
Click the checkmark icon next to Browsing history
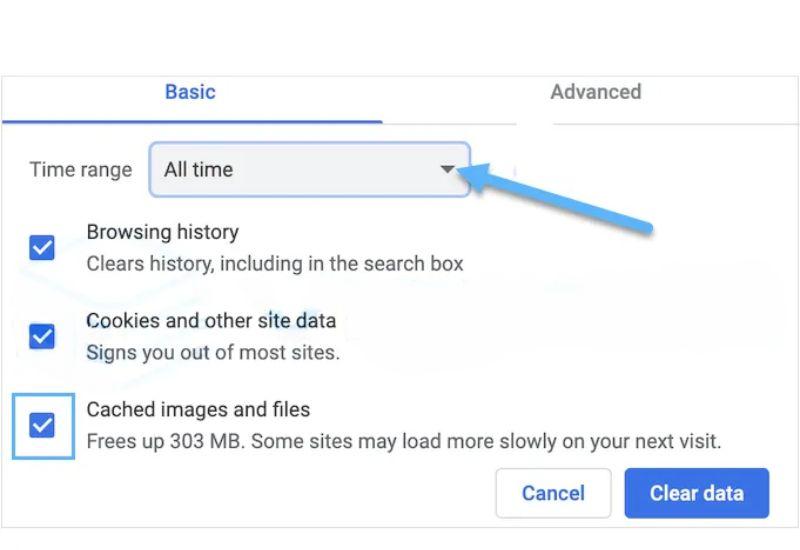[x=42, y=247]
